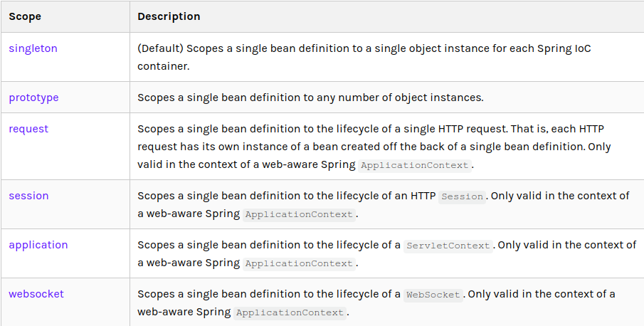Click the Scope column header
Image resolution: width=644 pixels, height=326 pixels.
[24, 16]
